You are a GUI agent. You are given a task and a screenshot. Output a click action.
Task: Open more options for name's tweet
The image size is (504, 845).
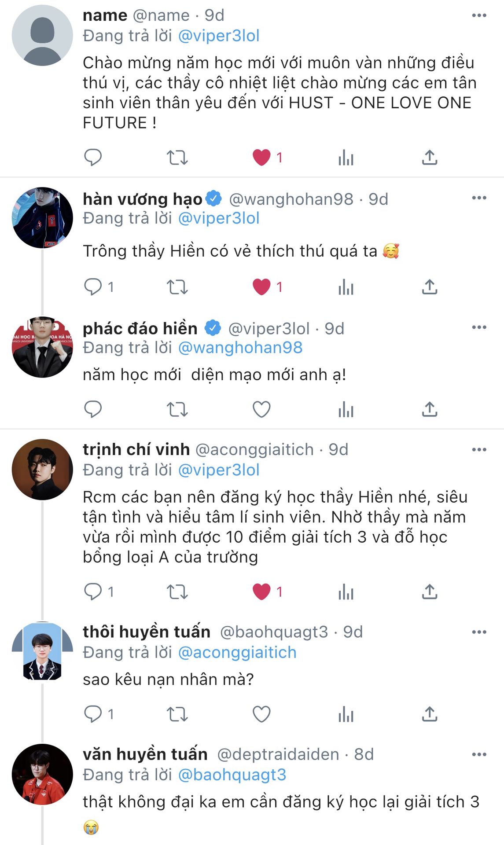pos(479,15)
